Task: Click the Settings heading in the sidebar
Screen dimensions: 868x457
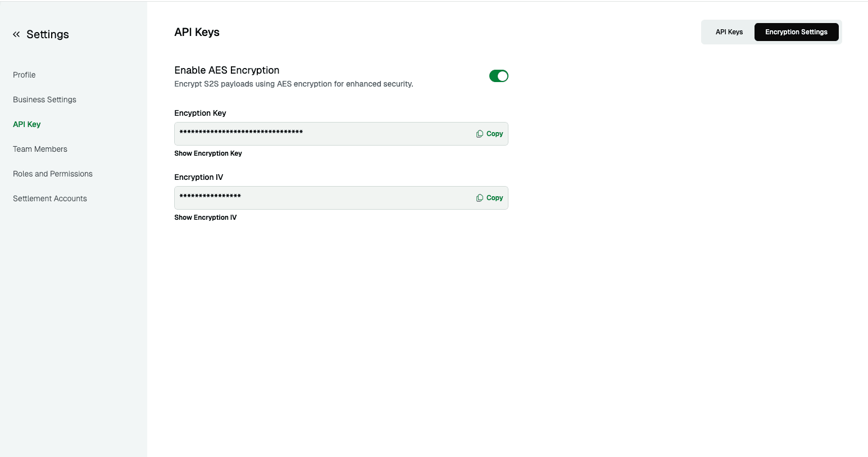Action: (x=48, y=34)
